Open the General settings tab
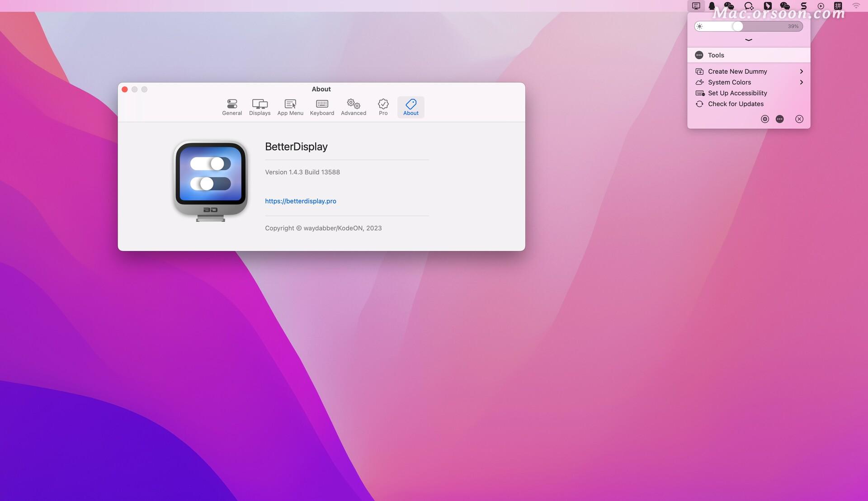Image resolution: width=868 pixels, height=501 pixels. point(232,107)
